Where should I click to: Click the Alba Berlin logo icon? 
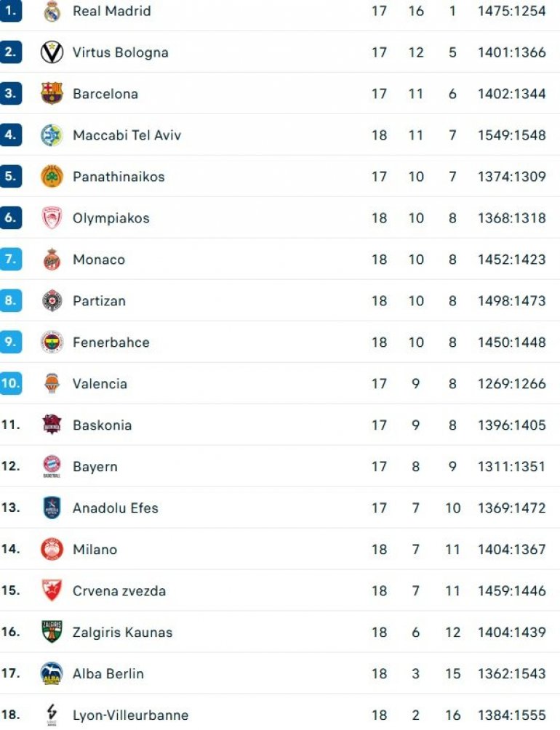[52, 673]
